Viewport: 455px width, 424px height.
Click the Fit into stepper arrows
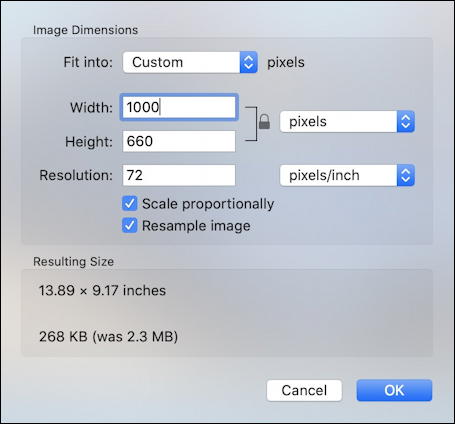(x=249, y=62)
